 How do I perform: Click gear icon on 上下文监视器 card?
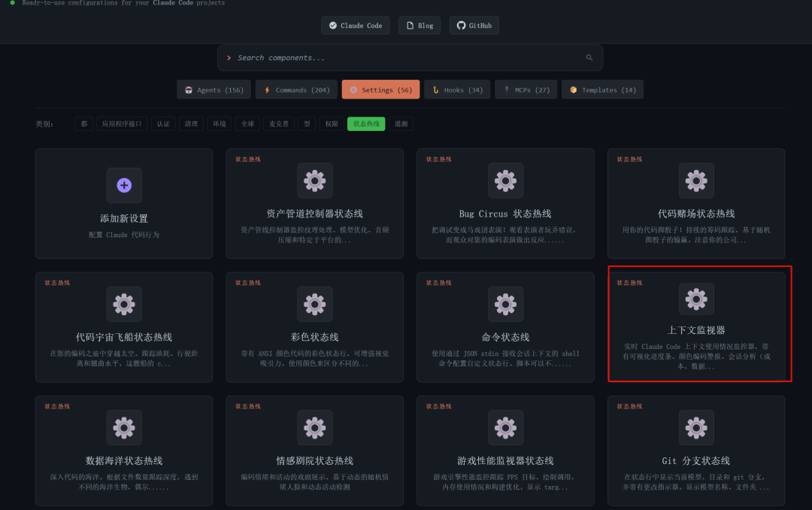click(696, 299)
